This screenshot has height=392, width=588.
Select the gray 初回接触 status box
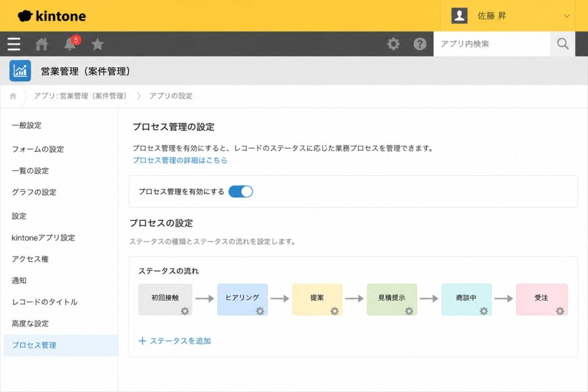pyautogui.click(x=165, y=299)
